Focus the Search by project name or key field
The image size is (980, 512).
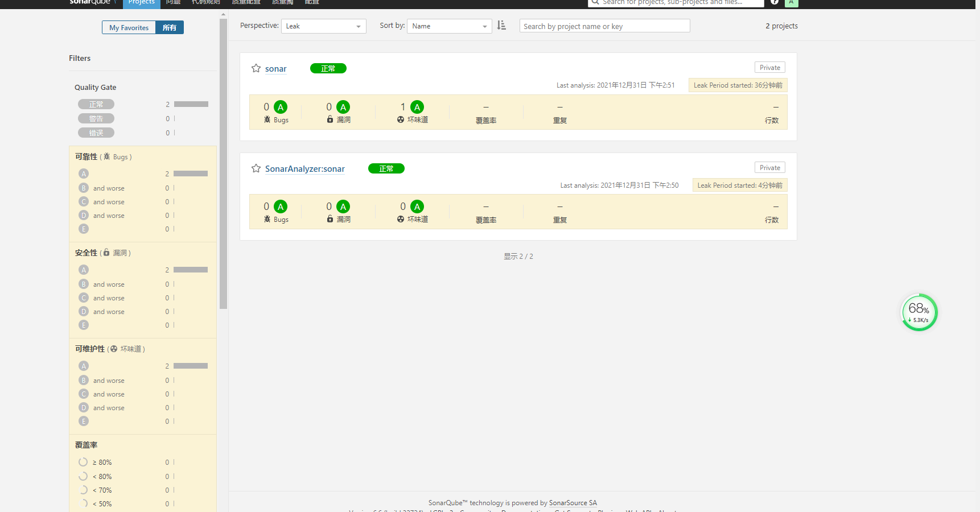[604, 26]
